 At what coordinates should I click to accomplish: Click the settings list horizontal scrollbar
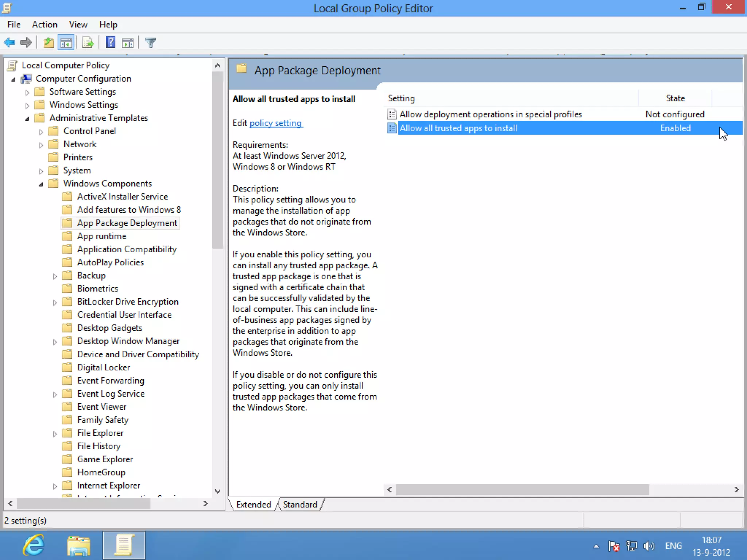[522, 490]
